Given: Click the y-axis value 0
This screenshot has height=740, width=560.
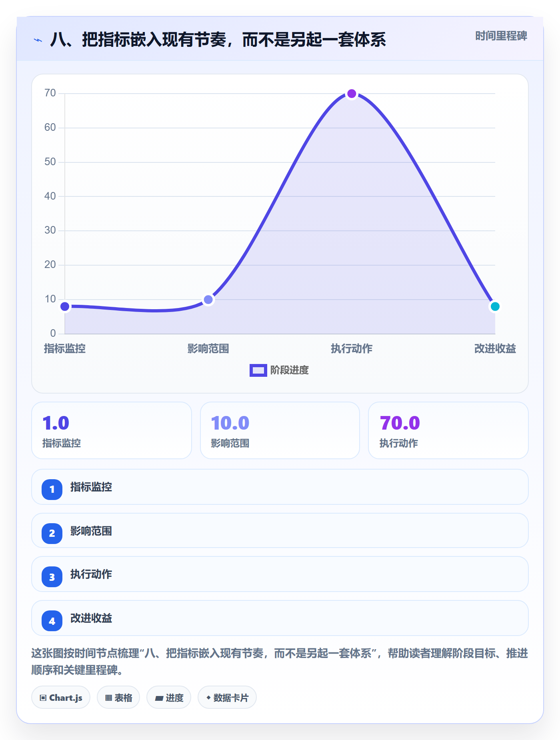Looking at the screenshot, I should 53,333.
